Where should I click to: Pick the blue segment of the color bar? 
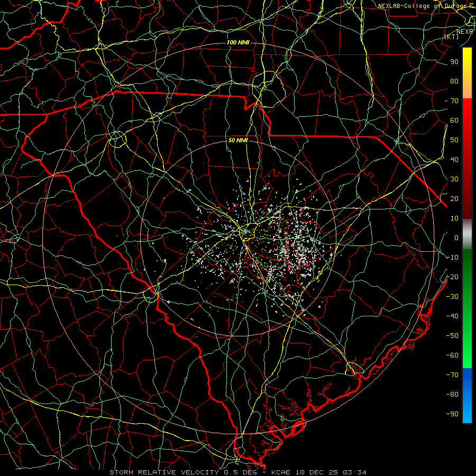pos(467,395)
